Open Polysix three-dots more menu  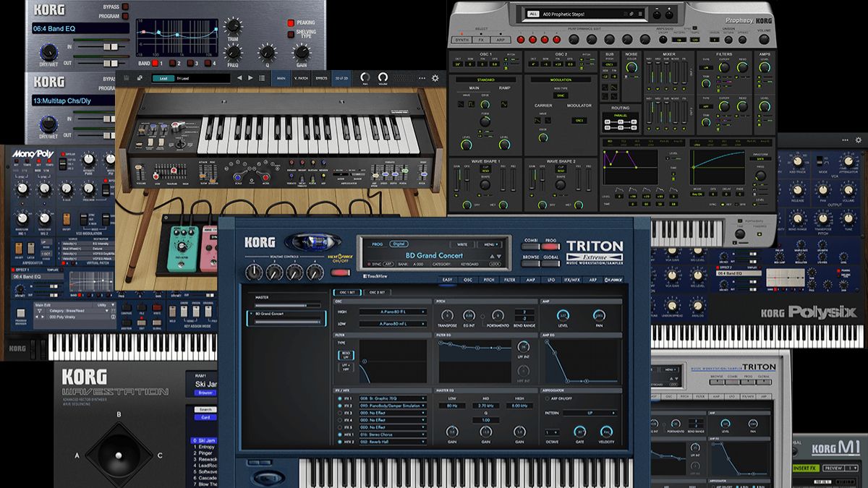click(x=845, y=140)
